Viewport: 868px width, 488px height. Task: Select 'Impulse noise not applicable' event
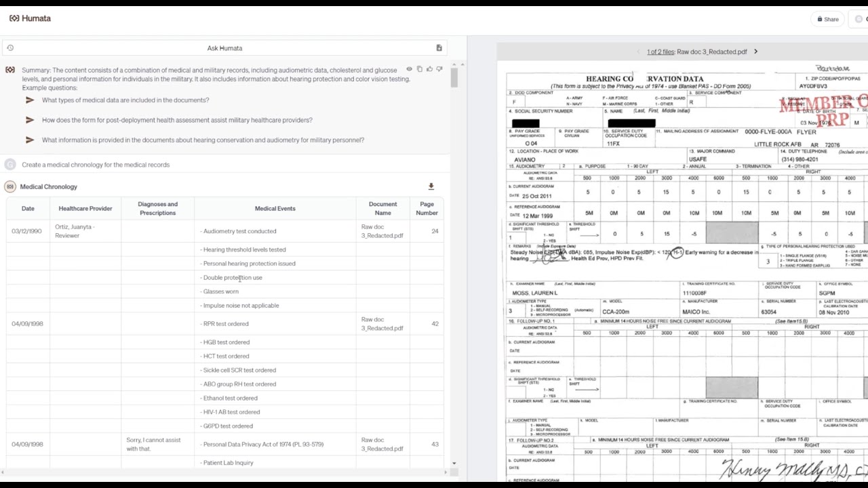click(x=239, y=306)
